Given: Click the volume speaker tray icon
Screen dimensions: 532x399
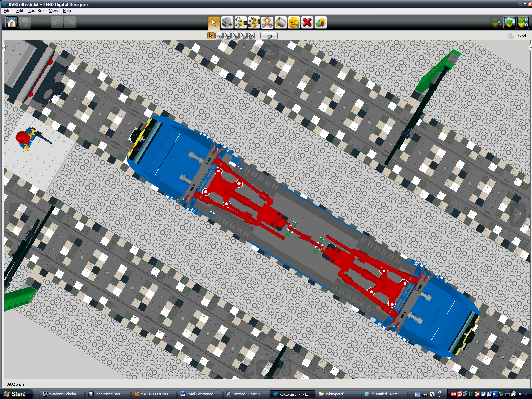Looking at the screenshot, I should point(495,394).
